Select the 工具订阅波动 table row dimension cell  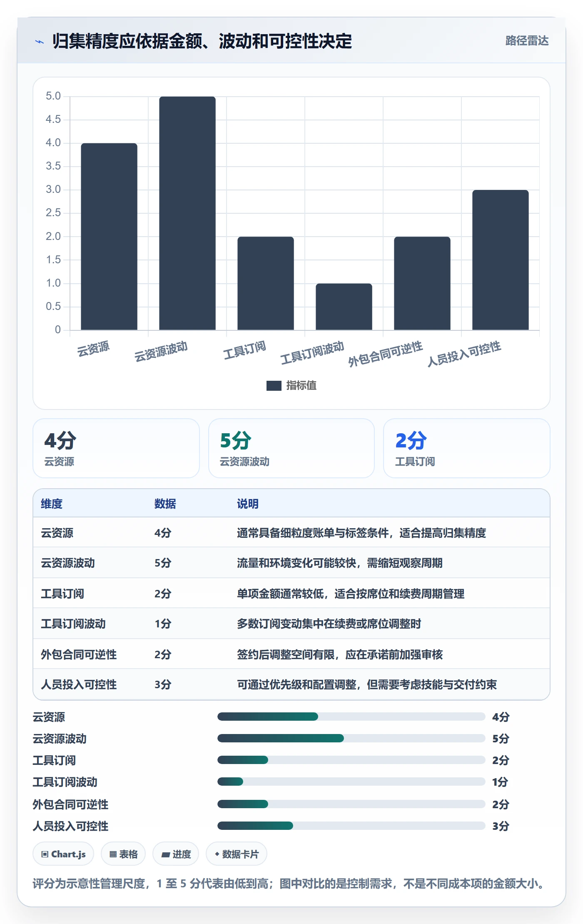pos(73,624)
